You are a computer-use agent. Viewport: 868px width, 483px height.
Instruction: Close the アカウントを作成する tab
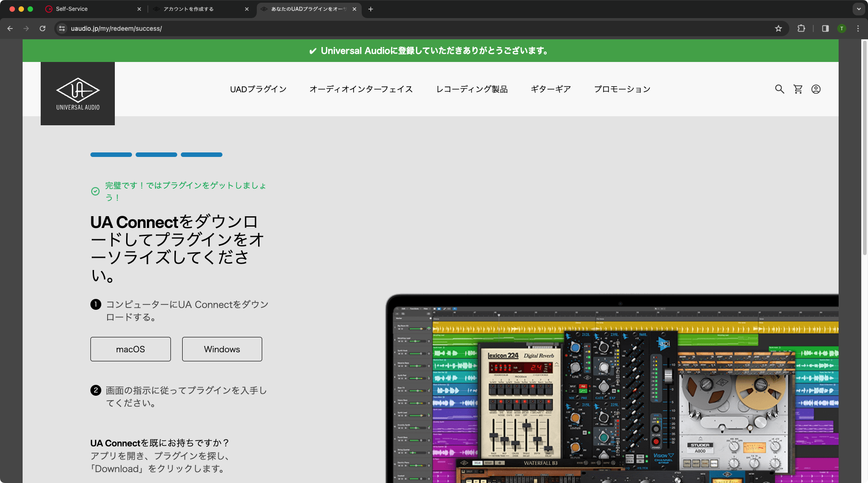pyautogui.click(x=247, y=9)
